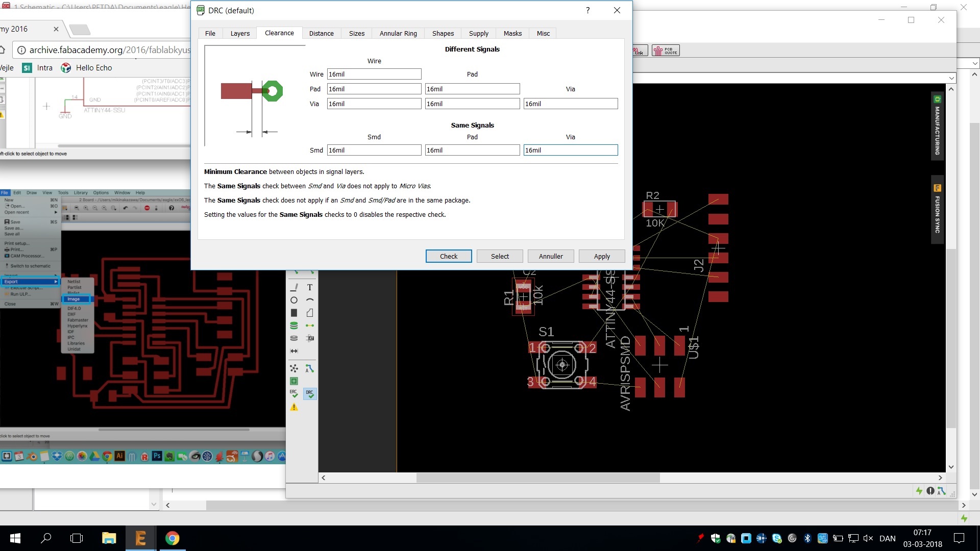The height and width of the screenshot is (551, 980).
Task: Click the Apply button
Action: [x=602, y=256]
